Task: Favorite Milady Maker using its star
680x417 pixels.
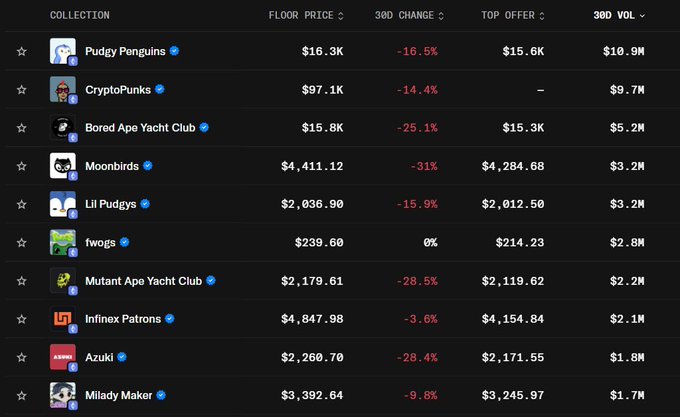Action: click(22, 395)
